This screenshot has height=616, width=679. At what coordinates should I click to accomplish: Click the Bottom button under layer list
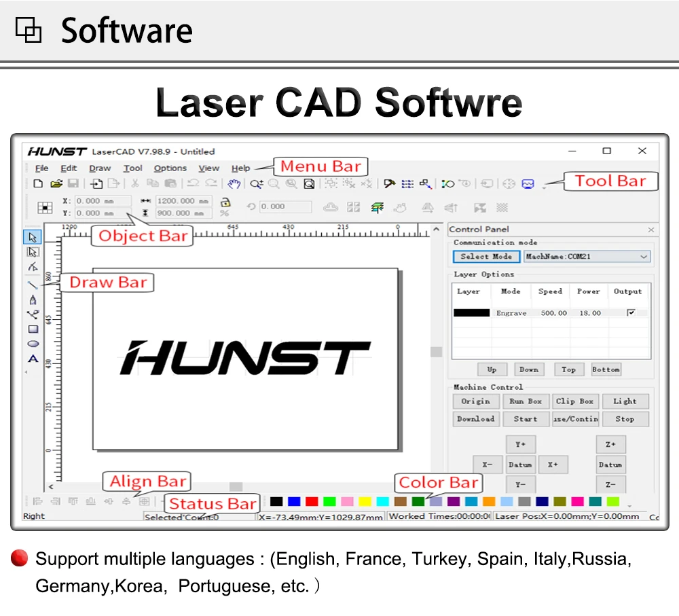(606, 369)
